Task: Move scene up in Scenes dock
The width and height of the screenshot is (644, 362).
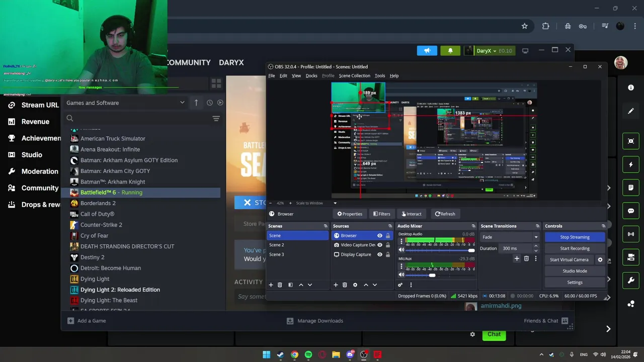Action: 301,285
